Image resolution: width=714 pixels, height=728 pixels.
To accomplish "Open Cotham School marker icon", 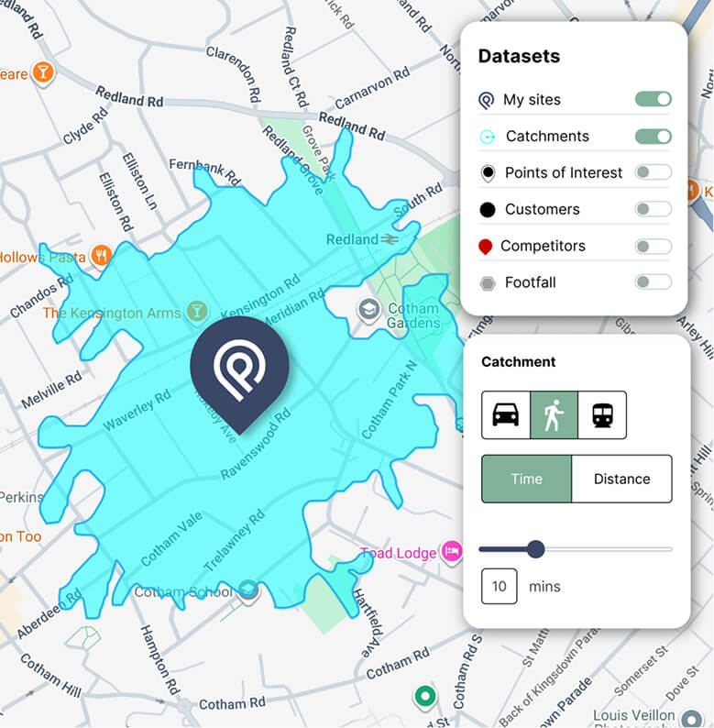I will (248, 590).
